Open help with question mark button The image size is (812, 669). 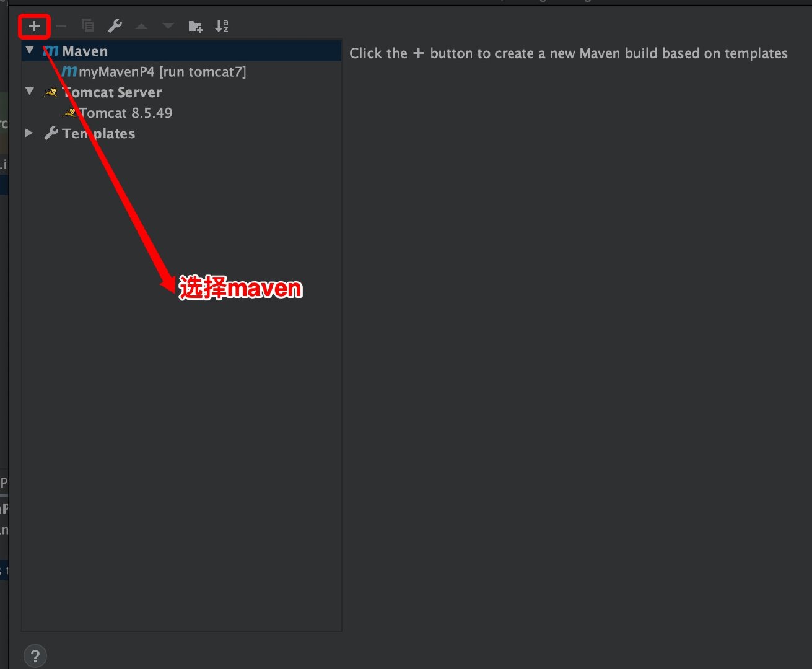[x=35, y=656]
